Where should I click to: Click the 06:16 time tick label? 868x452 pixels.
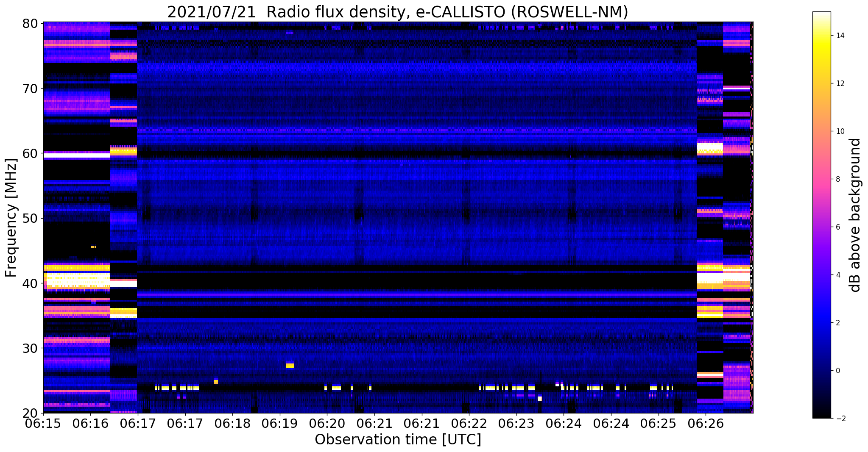[x=90, y=423]
